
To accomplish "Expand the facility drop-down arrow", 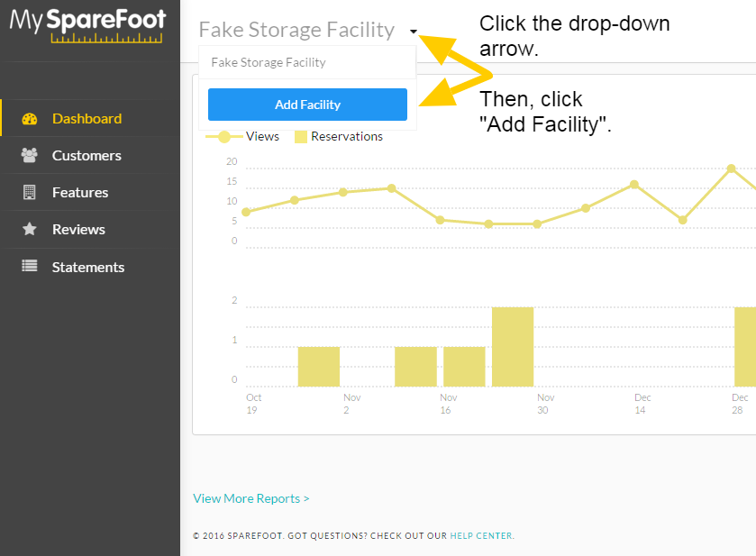I will [414, 32].
